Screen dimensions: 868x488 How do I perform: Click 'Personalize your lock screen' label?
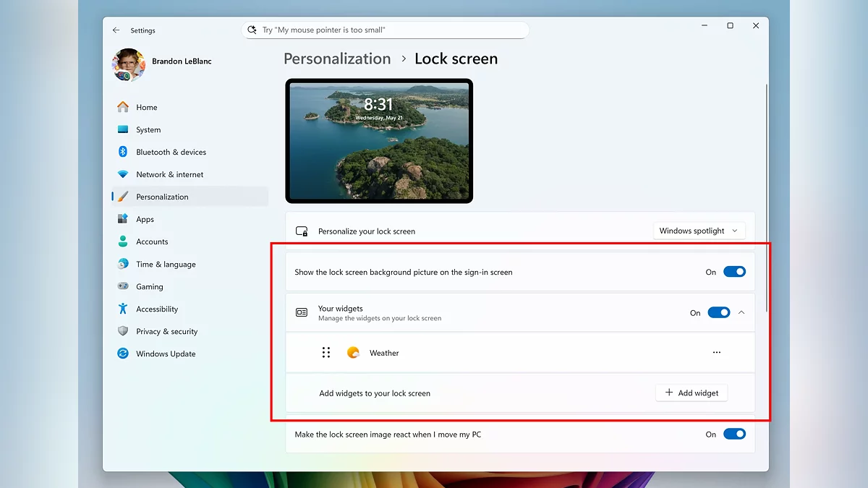(x=367, y=231)
